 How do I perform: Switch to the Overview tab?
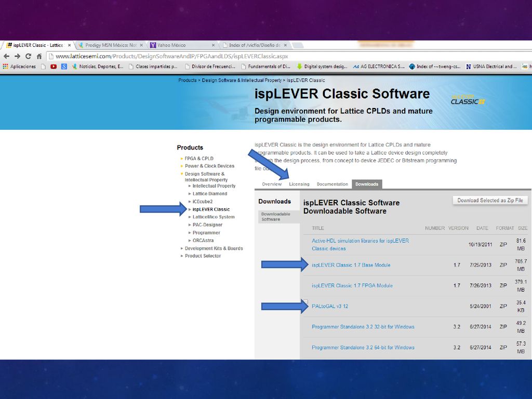point(272,184)
